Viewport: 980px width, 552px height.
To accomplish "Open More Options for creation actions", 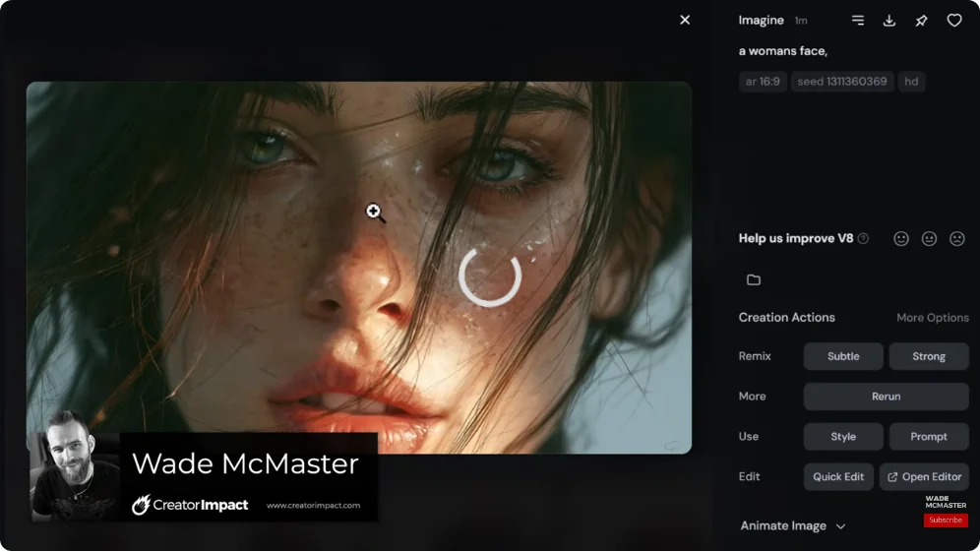I will pyautogui.click(x=933, y=318).
